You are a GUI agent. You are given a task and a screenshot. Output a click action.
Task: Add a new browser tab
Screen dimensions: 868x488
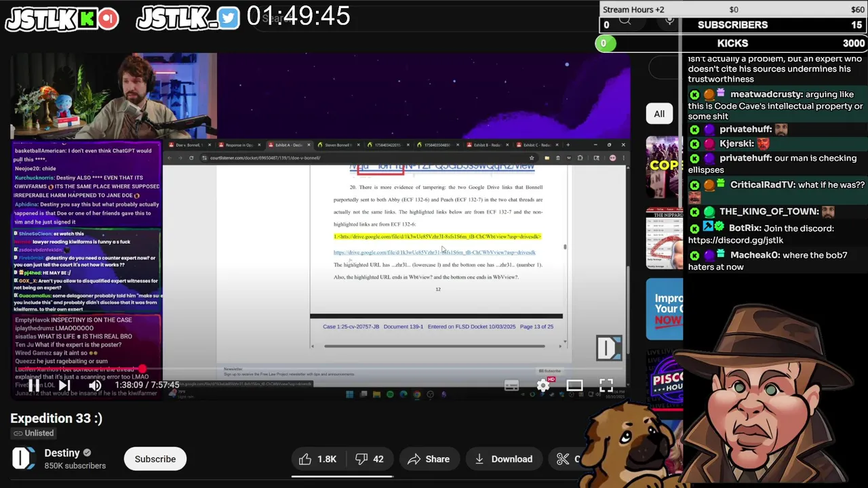pyautogui.click(x=568, y=145)
